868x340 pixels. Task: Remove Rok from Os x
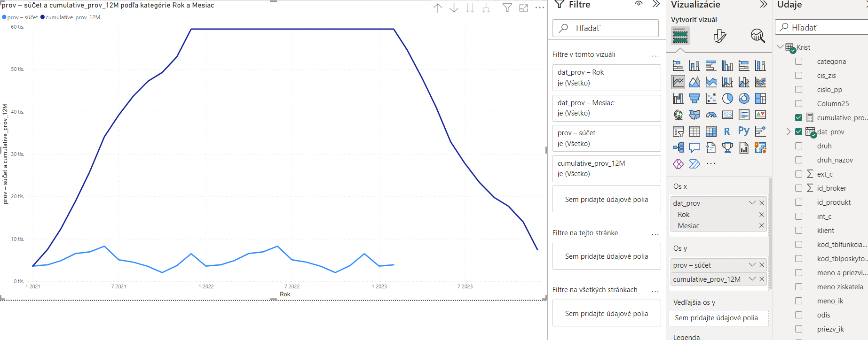click(762, 214)
